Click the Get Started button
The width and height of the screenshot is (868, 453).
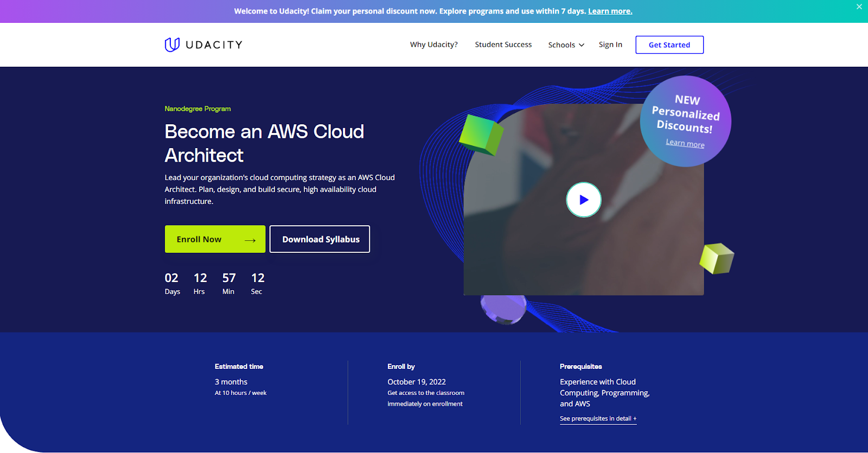[669, 45]
